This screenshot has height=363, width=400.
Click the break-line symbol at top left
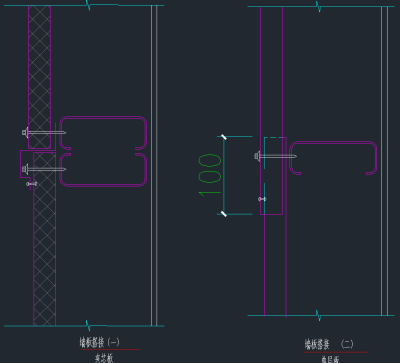pyautogui.click(x=88, y=5)
